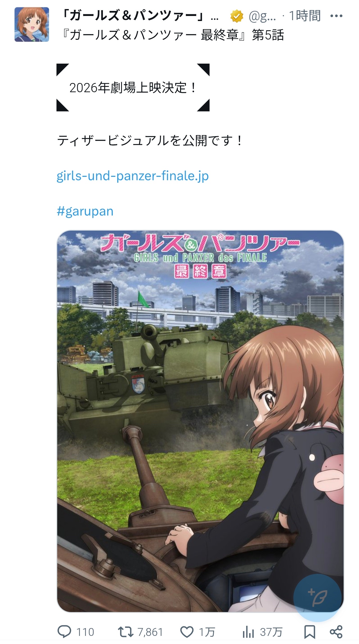359x644 pixels.
Task: Tap the truncated @g... handle
Action: pos(262,16)
